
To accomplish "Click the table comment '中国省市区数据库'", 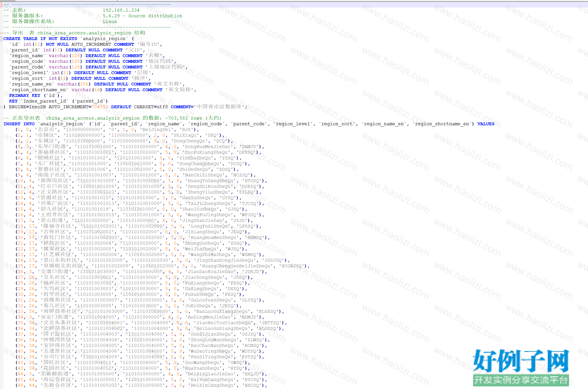I will (x=219, y=107).
